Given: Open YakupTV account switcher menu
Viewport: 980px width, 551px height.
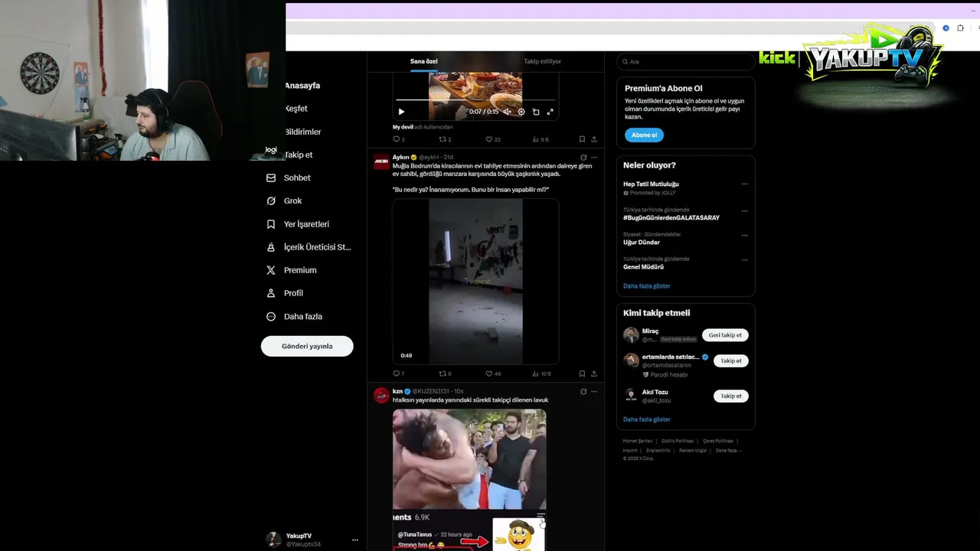Looking at the screenshot, I should click(312, 540).
